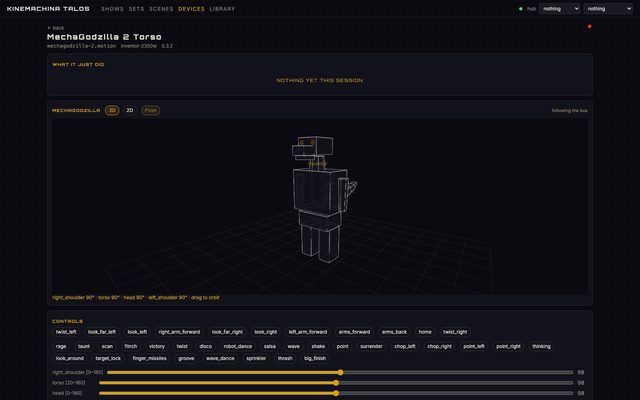
Task: Click the right_shoulder slider handle
Action: [340, 372]
